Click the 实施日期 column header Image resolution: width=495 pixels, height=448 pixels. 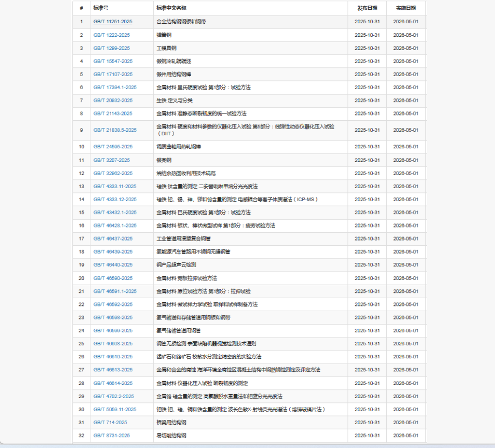[x=405, y=8]
